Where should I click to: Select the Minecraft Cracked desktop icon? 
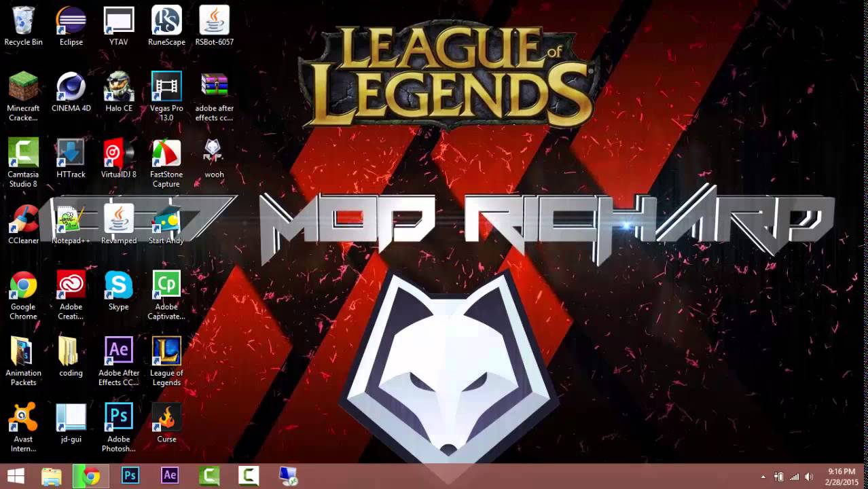pos(23,96)
